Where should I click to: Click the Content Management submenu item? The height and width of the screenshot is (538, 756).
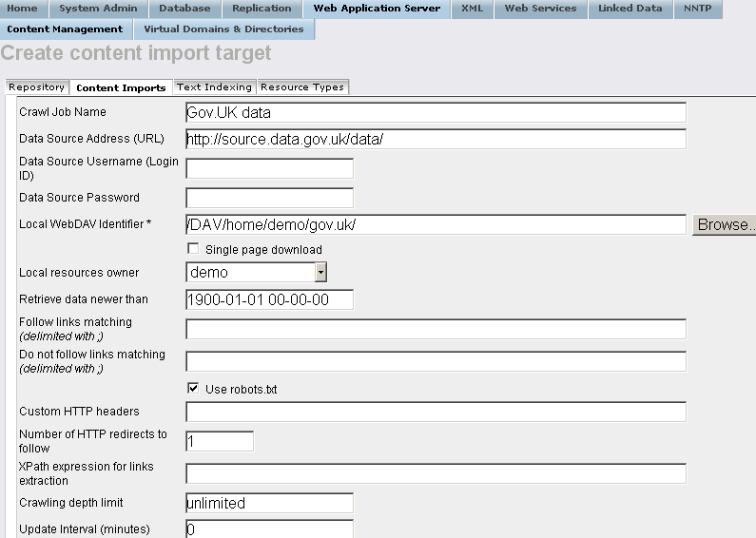click(x=65, y=29)
